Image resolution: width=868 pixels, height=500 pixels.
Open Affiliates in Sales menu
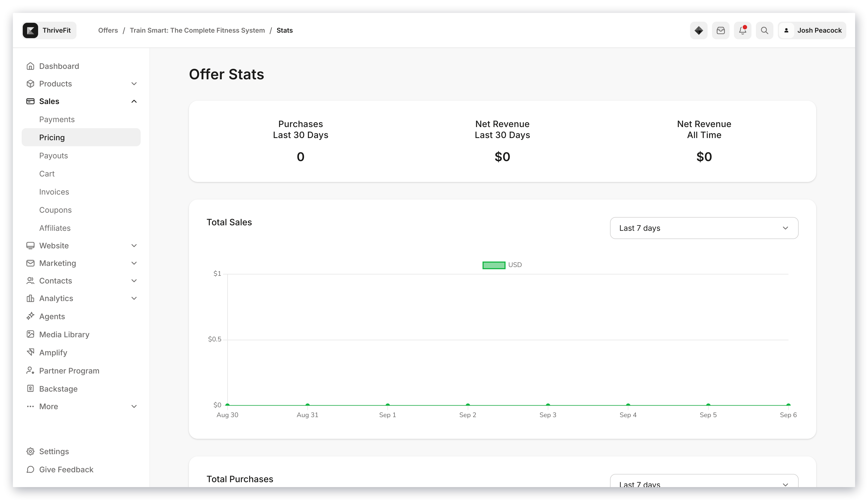click(55, 228)
